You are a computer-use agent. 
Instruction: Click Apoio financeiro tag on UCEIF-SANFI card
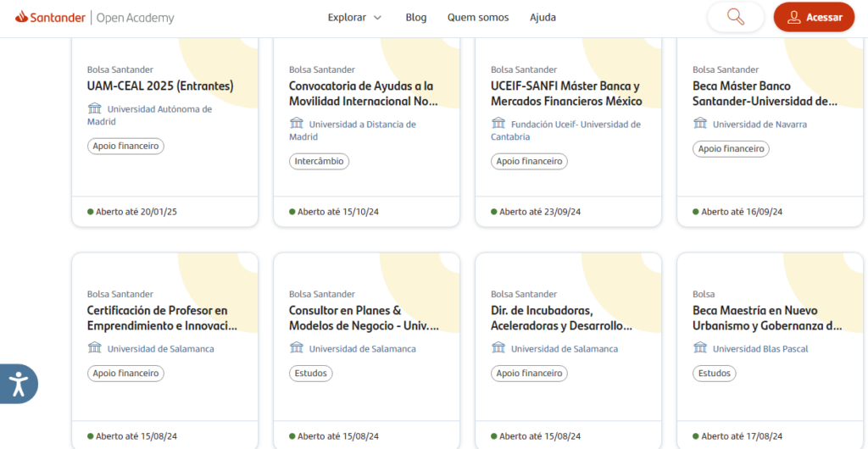point(529,162)
